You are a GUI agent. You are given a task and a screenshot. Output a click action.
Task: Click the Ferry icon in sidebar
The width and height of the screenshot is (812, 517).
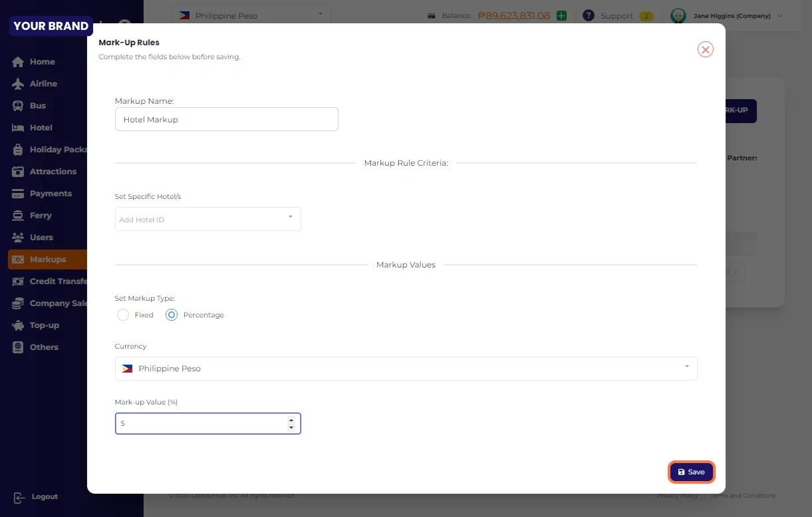coord(18,216)
